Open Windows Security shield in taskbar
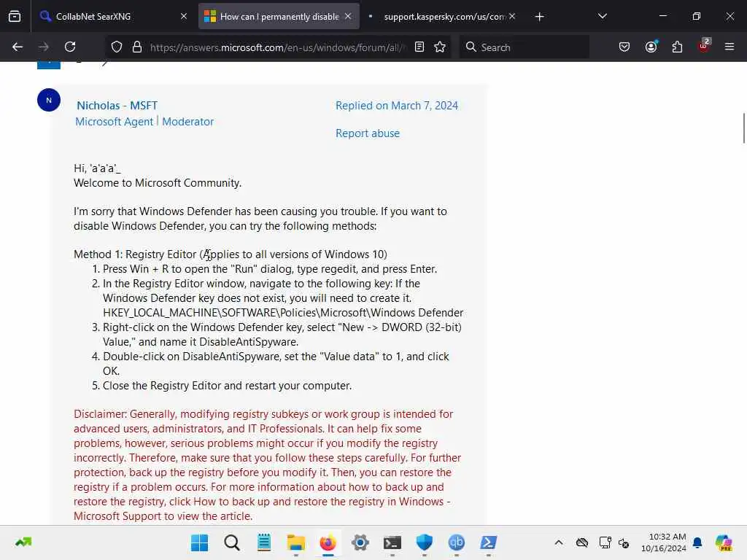Screen dimensions: 747x560 [x=424, y=542]
